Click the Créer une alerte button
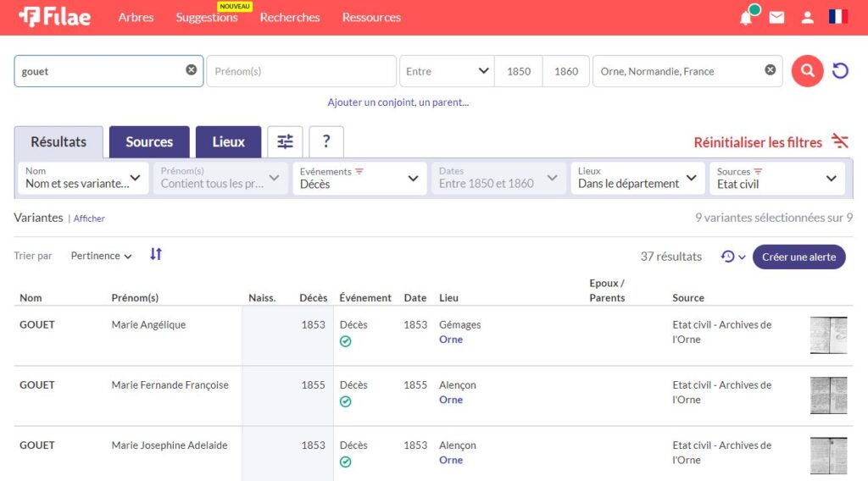Viewport: 868px width, 481px height. point(798,257)
